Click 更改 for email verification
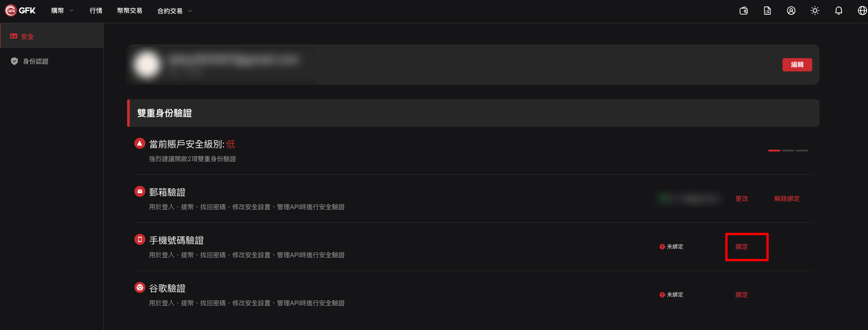Screen dimensions: 868x330 click(742, 199)
